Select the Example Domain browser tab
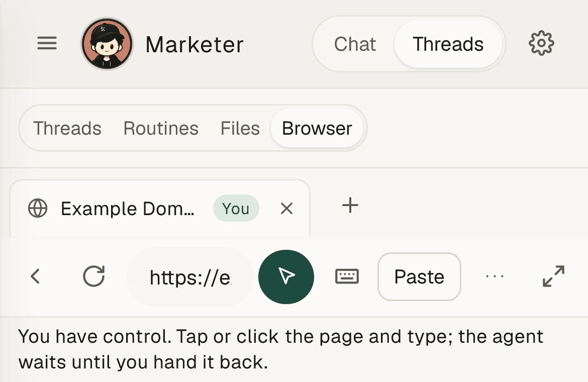The image size is (588, 382). [x=160, y=209]
